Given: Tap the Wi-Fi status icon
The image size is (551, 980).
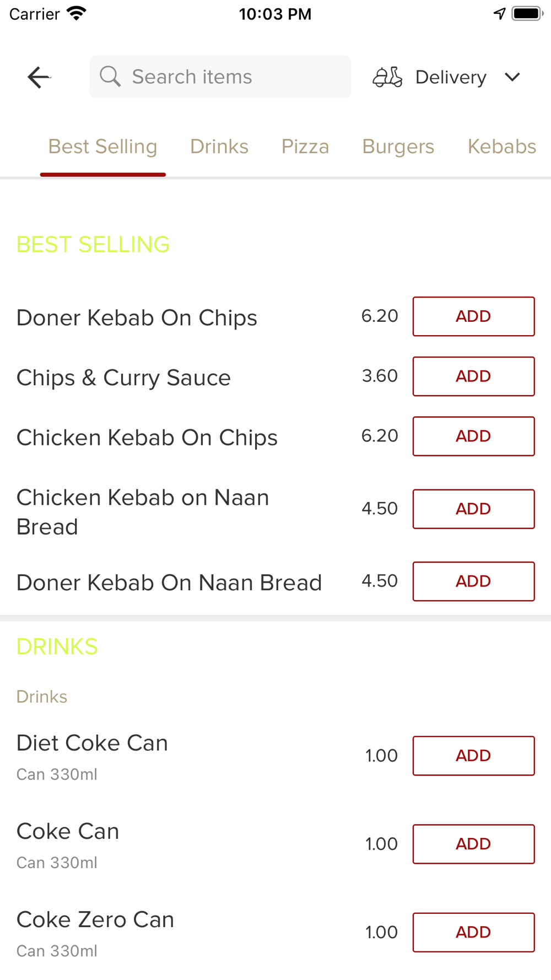Looking at the screenshot, I should [x=77, y=14].
